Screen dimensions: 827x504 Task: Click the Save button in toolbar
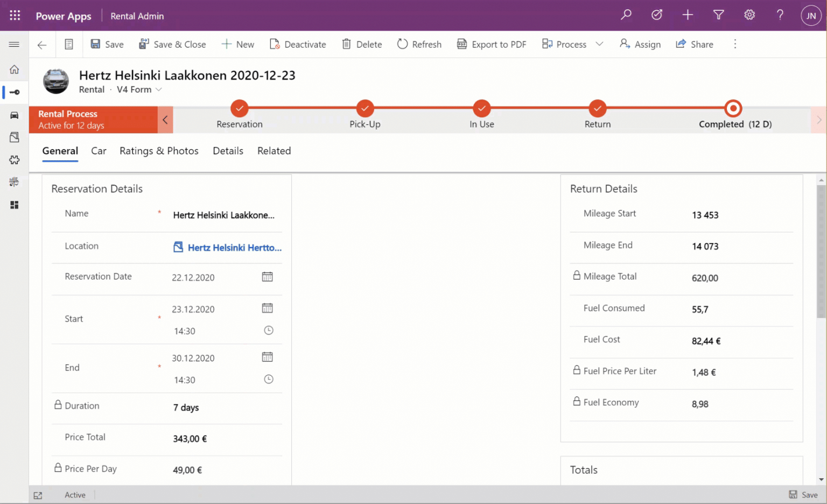click(x=107, y=44)
